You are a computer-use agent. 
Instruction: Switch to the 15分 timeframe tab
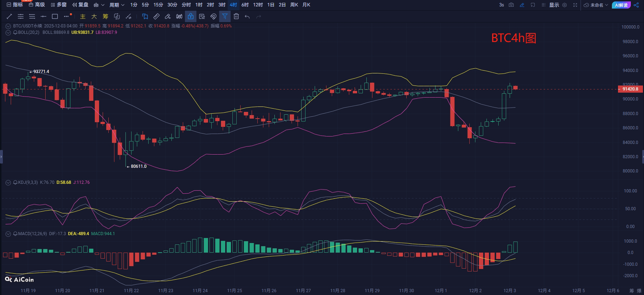click(x=158, y=5)
